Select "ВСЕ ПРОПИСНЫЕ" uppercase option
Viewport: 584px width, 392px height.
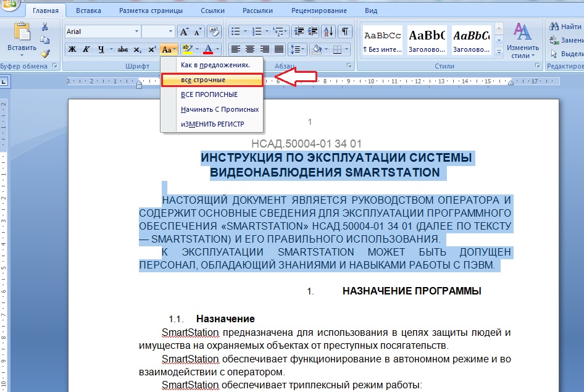pyautogui.click(x=212, y=94)
